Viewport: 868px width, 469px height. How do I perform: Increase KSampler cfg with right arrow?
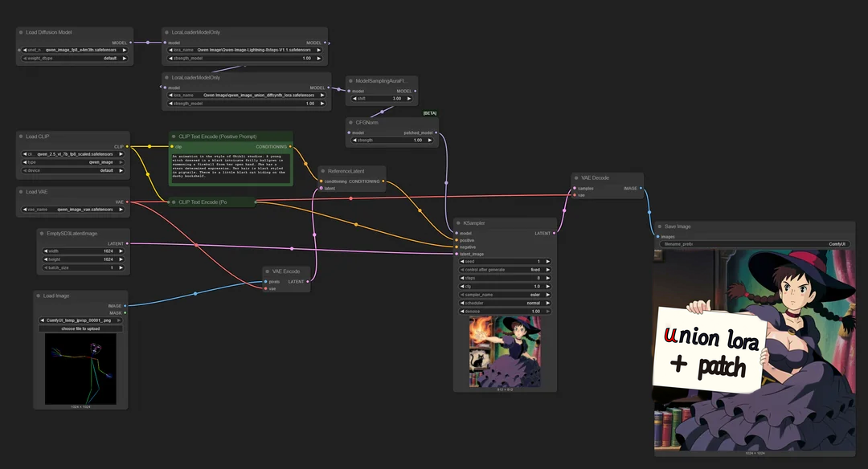click(548, 287)
